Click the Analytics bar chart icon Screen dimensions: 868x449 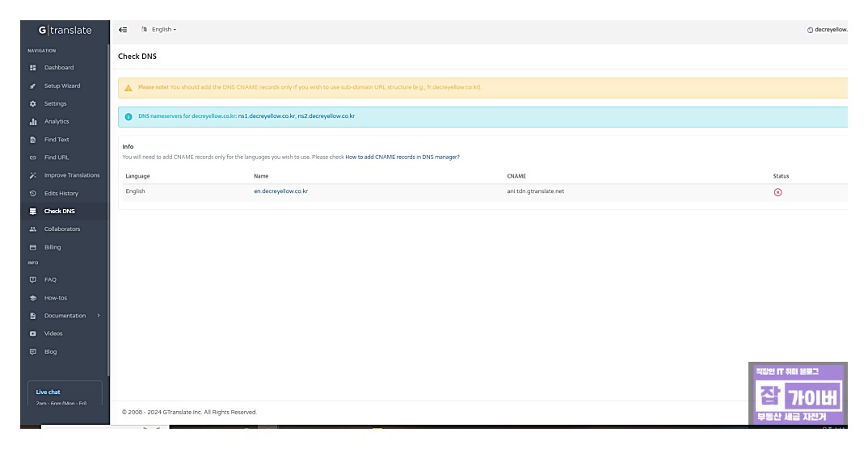[x=32, y=122]
